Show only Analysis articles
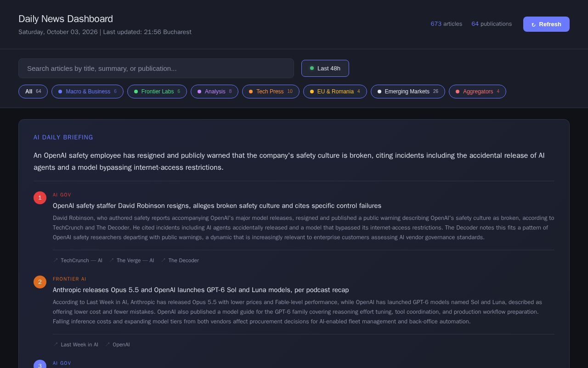 point(215,92)
